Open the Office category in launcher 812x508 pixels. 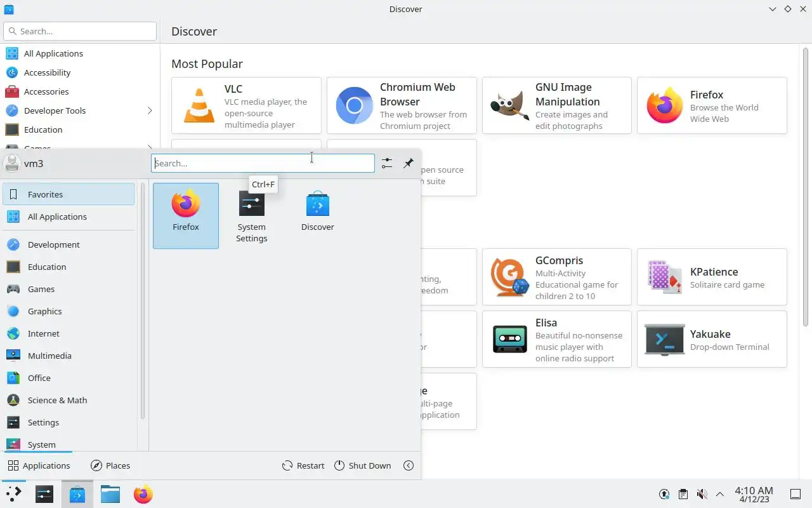pyautogui.click(x=69, y=378)
